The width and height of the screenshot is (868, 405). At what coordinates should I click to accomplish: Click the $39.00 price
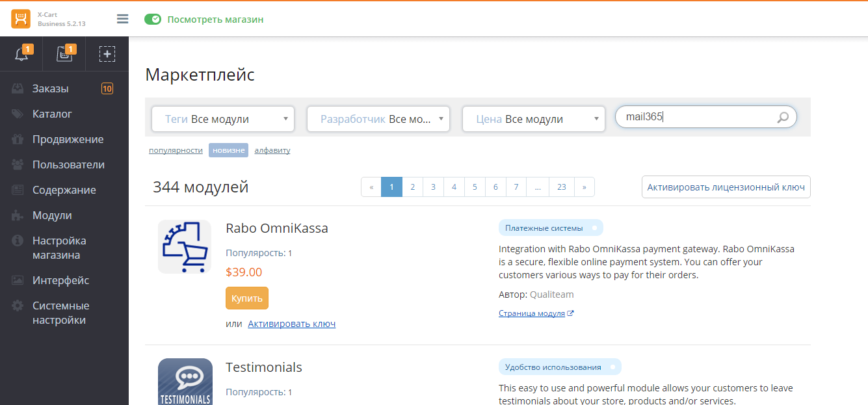pyautogui.click(x=244, y=272)
